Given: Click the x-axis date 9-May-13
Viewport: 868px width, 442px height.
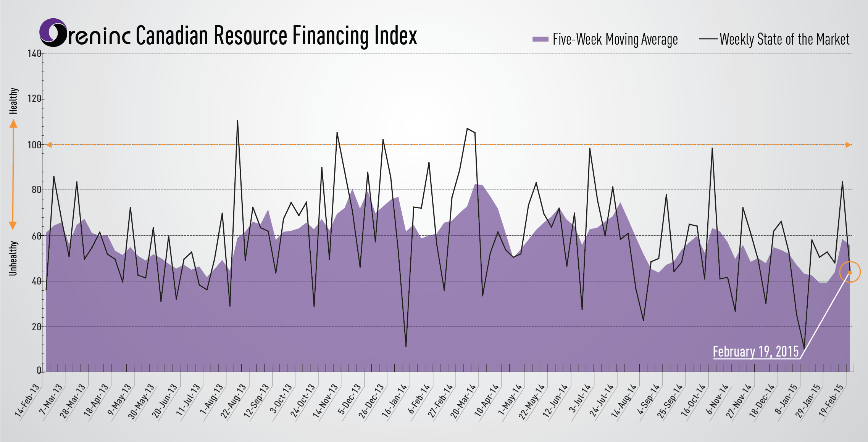Looking at the screenshot, I should pyautogui.click(x=119, y=399).
